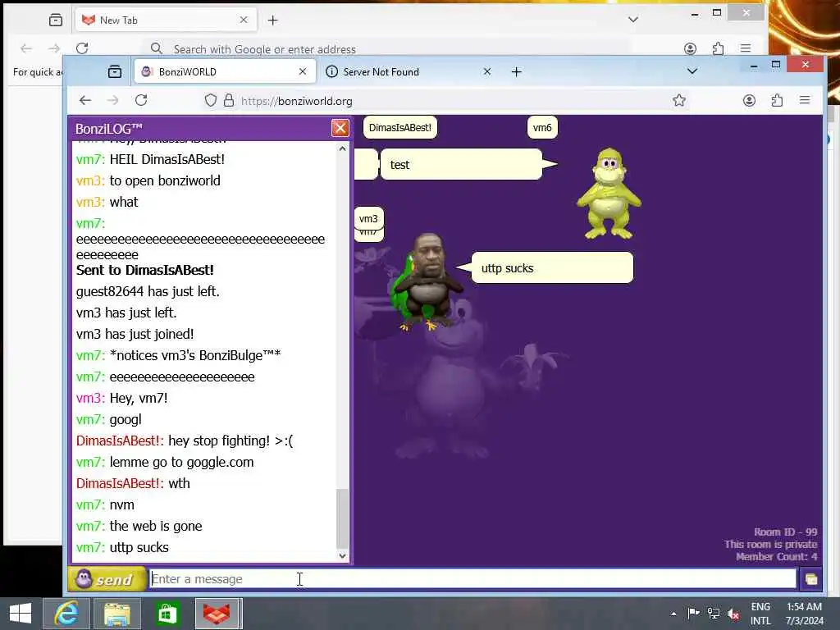
Task: Add a new tab next to Server Not Found
Action: point(517,72)
